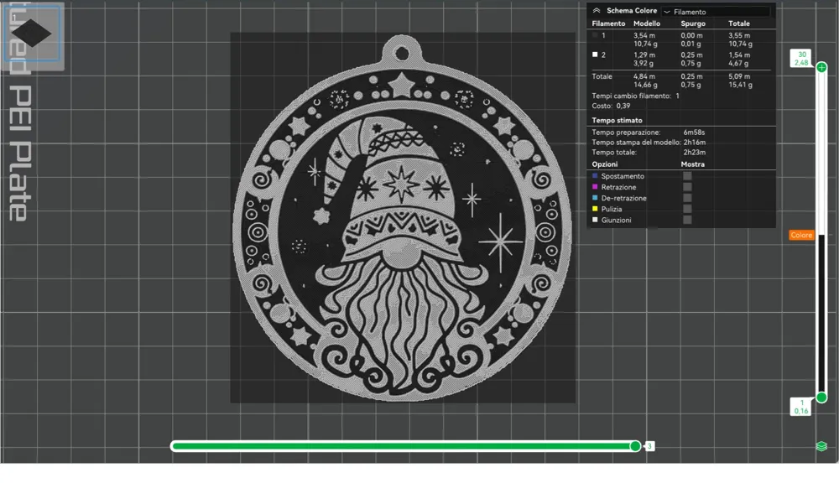Enable the Spostamento show checkbox
Screen dimensions: 839x504
[687, 175]
